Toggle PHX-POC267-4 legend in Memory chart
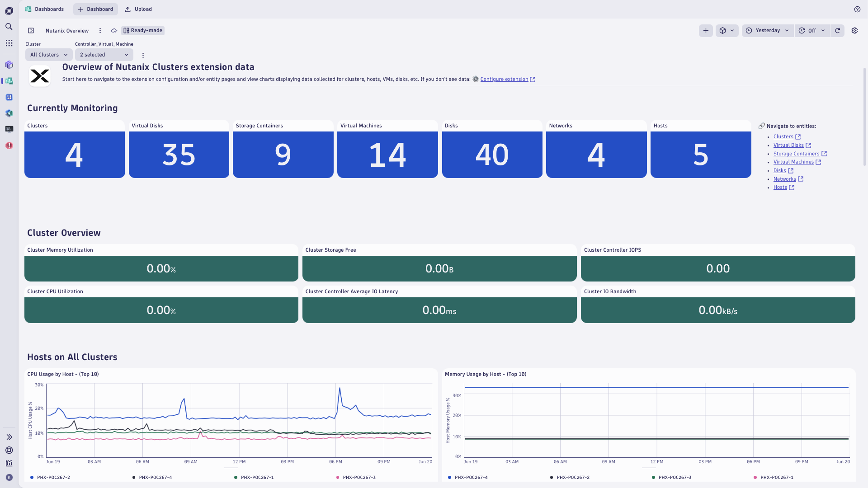This screenshot has width=868, height=488. [x=467, y=478]
